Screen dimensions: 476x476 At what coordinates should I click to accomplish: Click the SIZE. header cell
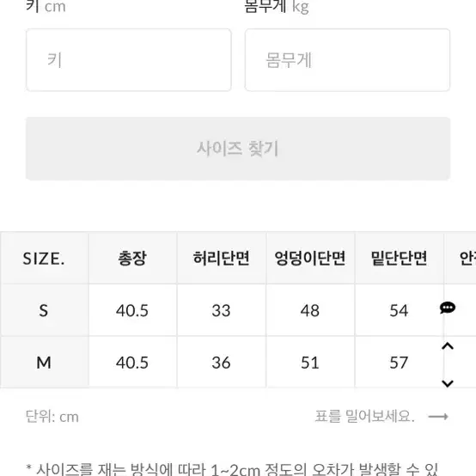[x=45, y=259]
